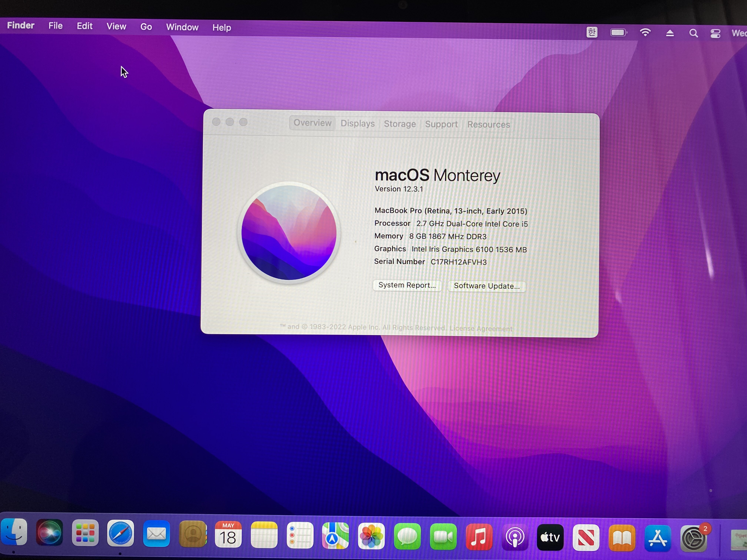This screenshot has height=560, width=747.
Task: Click processor value 2.7 GHz Dual-Core
Action: (472, 224)
